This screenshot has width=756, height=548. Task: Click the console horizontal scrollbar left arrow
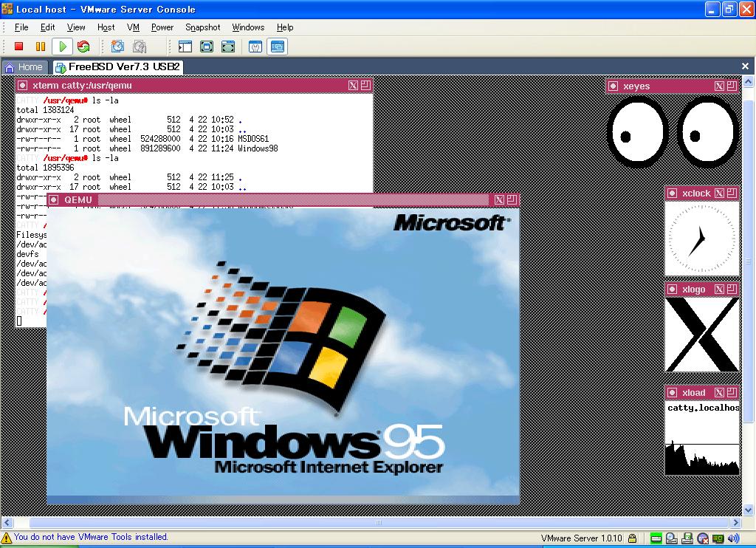point(7,522)
